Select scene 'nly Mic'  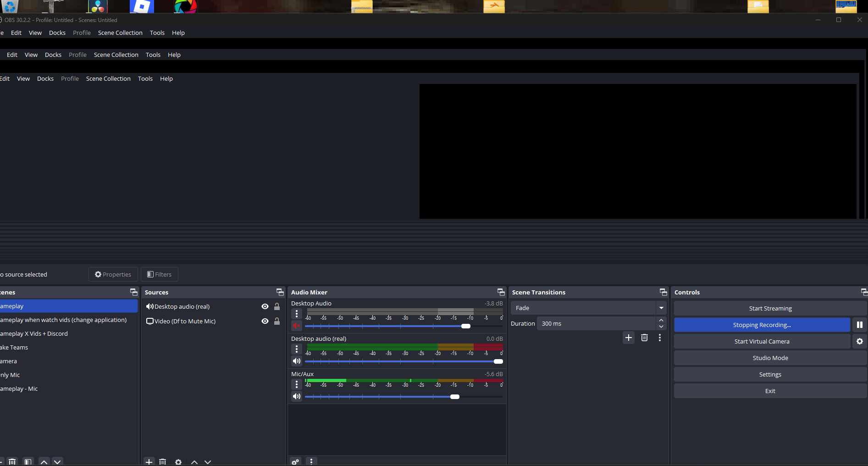coord(69,375)
